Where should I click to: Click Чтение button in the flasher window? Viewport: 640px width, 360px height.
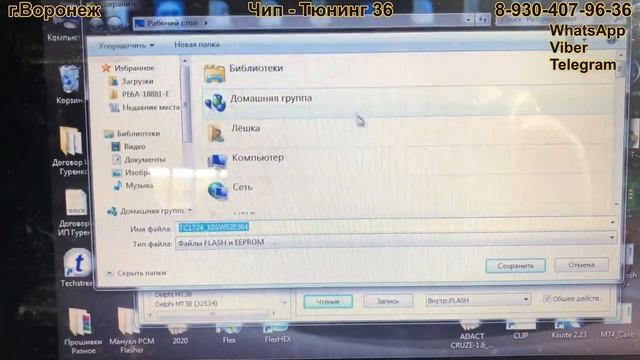pyautogui.click(x=328, y=302)
